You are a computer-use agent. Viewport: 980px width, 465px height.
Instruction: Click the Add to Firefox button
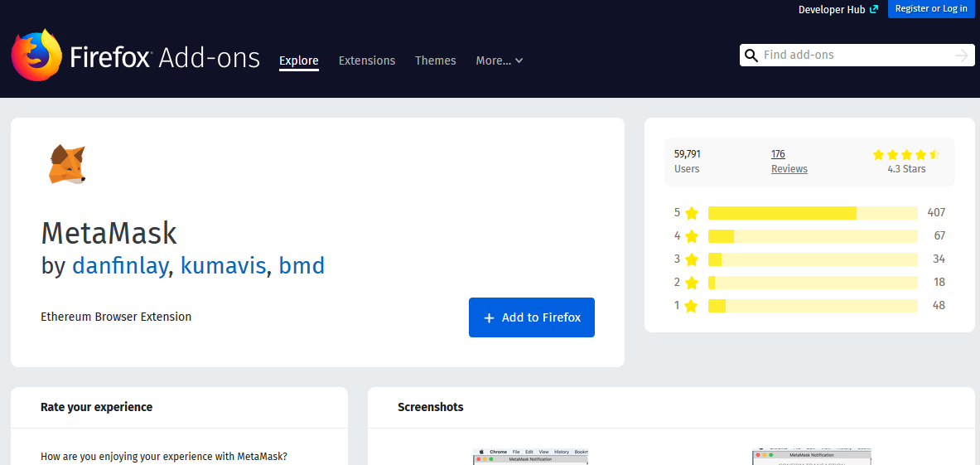532,317
